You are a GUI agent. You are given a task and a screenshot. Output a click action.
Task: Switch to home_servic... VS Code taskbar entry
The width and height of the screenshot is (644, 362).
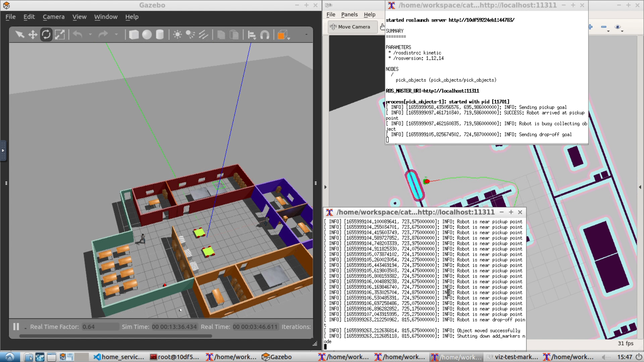click(x=118, y=357)
